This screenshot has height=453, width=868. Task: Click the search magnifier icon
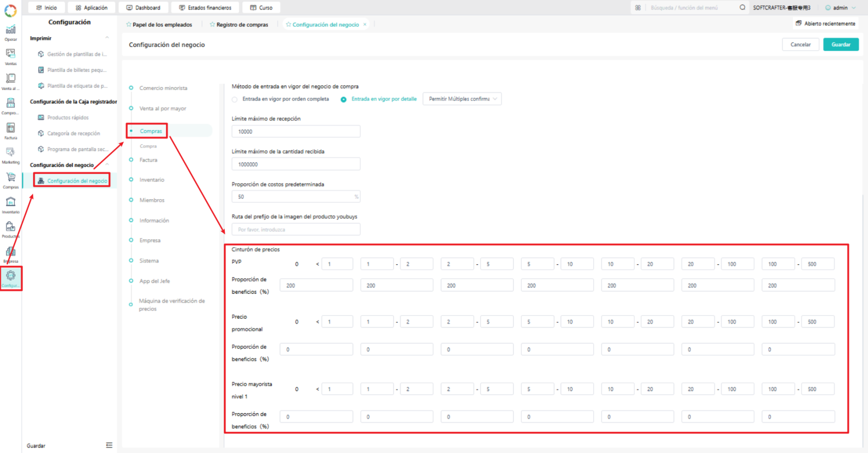pyautogui.click(x=742, y=7)
